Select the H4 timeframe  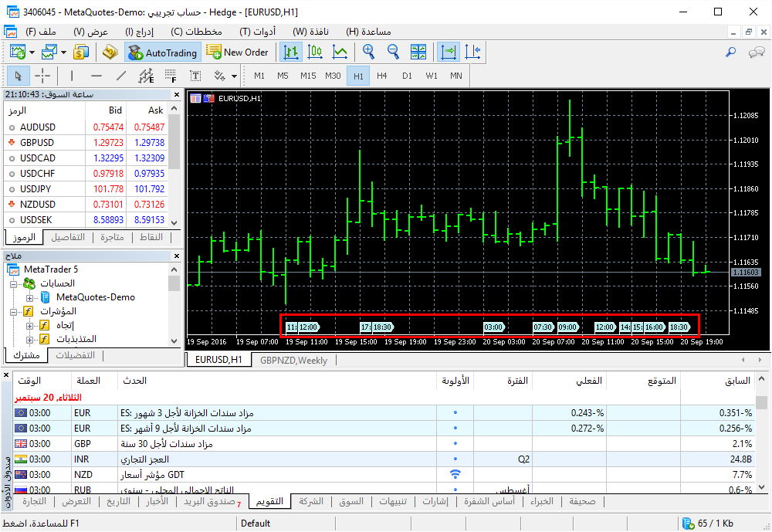pos(382,76)
